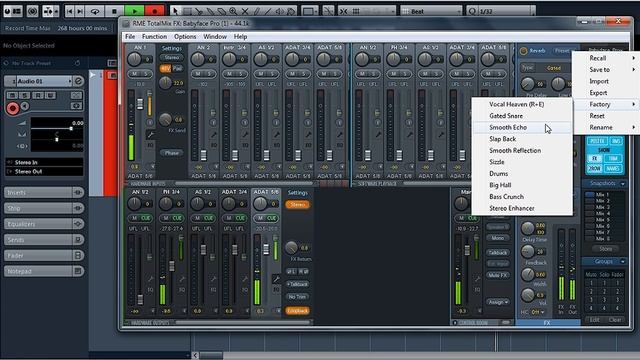This screenshot has width=640, height=360.
Task: Click the Mute FX button
Action: tap(498, 275)
